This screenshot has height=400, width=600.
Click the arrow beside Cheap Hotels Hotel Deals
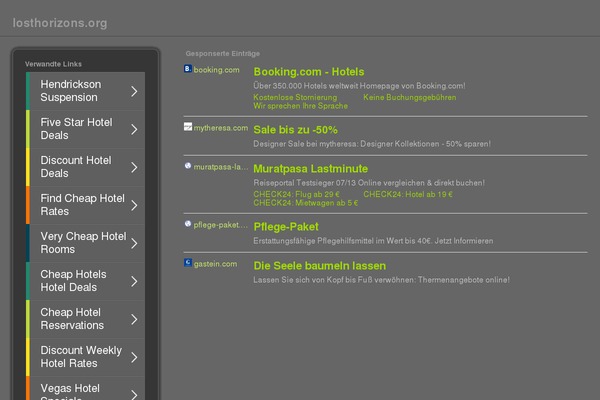[x=134, y=281]
